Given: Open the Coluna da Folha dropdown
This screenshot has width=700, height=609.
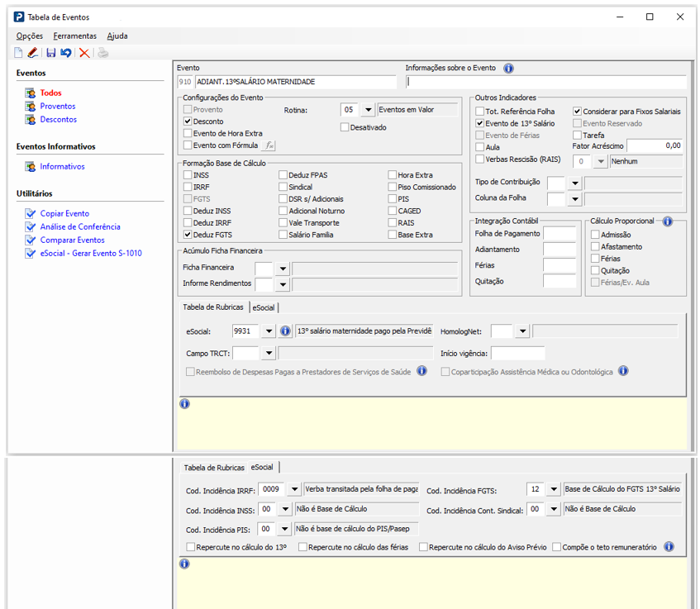Looking at the screenshot, I should pos(575,199).
